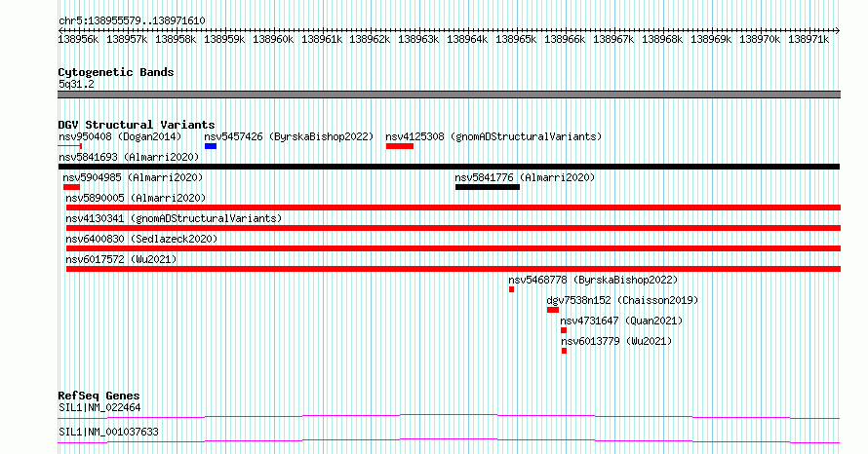Select the black nsv5841776 variant bar
Screen dimensions: 868x454
[x=488, y=187]
